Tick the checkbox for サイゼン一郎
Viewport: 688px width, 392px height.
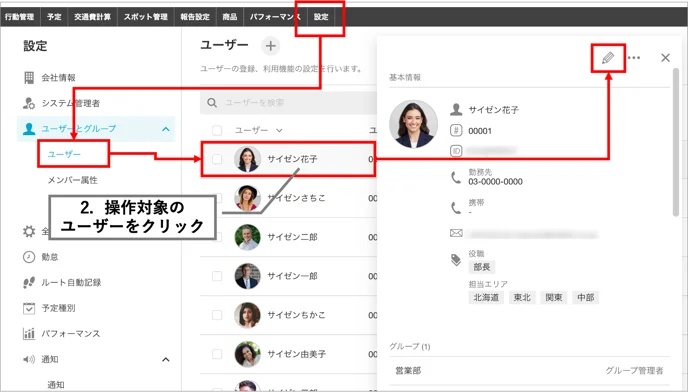(217, 276)
